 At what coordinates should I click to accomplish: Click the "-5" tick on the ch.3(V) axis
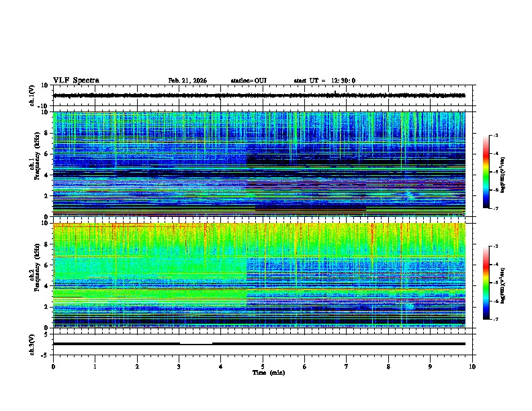pos(46,355)
